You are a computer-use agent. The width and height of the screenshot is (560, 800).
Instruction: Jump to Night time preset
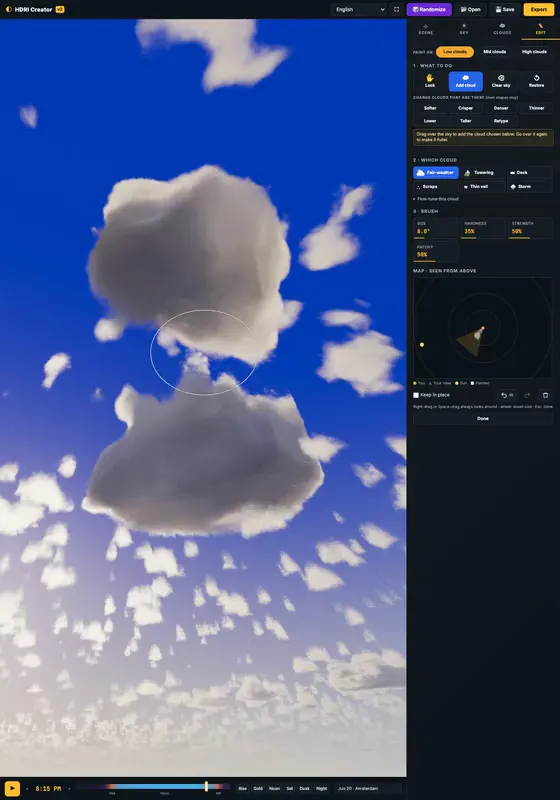321,788
